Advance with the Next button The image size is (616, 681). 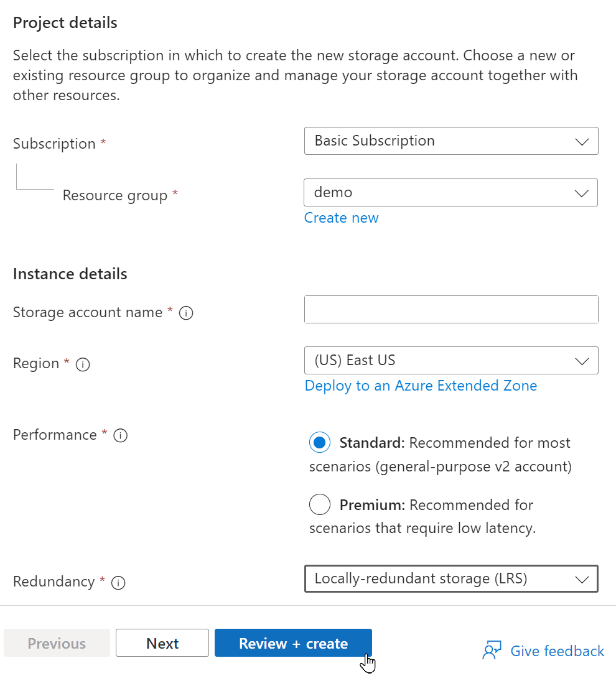pos(162,642)
